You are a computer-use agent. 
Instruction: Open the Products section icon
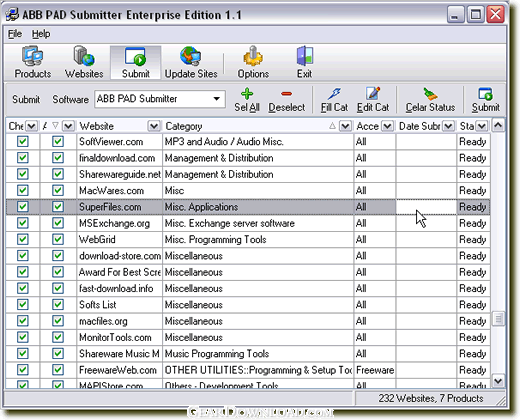coord(32,56)
